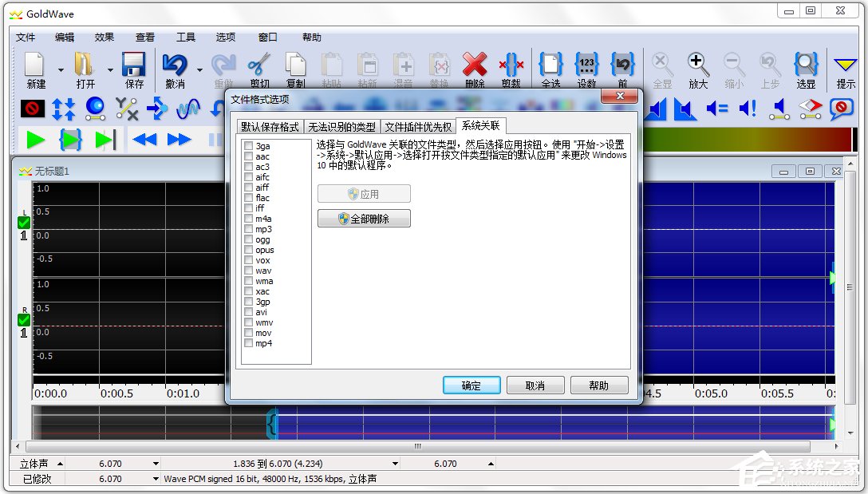Image resolution: width=868 pixels, height=494 pixels.
Task: Check the mp3 file type checkbox
Action: tap(249, 229)
